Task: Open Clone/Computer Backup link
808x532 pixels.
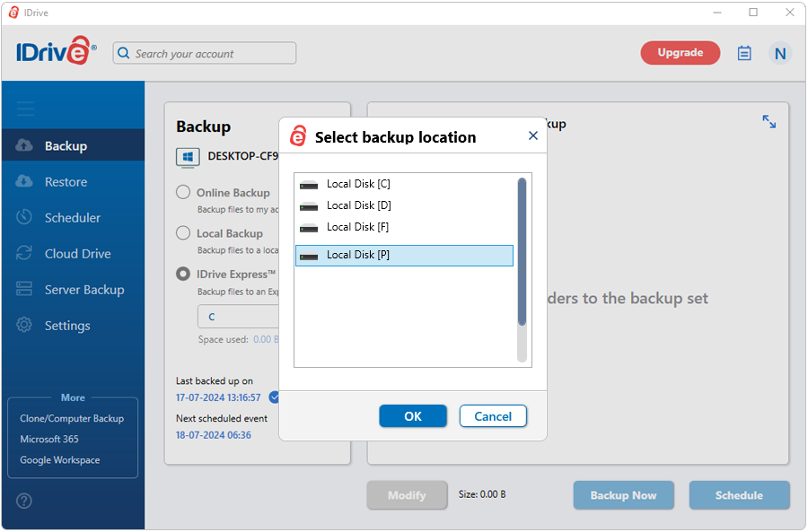Action: 72,418
